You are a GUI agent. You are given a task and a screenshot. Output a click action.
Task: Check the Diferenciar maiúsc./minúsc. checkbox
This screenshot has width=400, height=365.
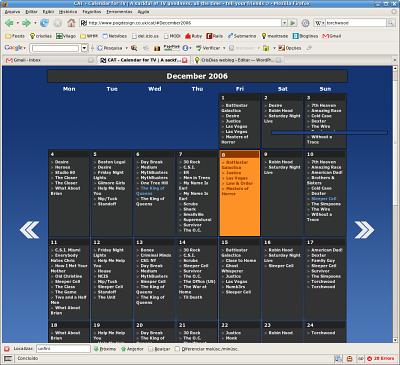pos(177,349)
